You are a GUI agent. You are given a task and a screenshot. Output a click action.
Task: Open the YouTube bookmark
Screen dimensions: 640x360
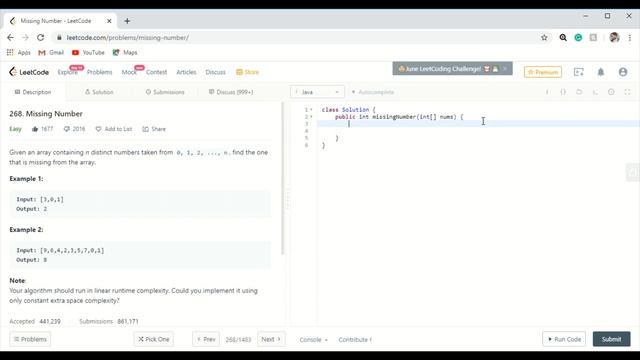pyautogui.click(x=88, y=53)
